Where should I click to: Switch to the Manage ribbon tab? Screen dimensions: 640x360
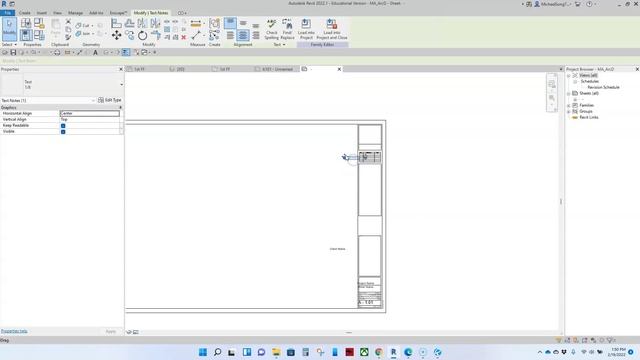coord(75,13)
